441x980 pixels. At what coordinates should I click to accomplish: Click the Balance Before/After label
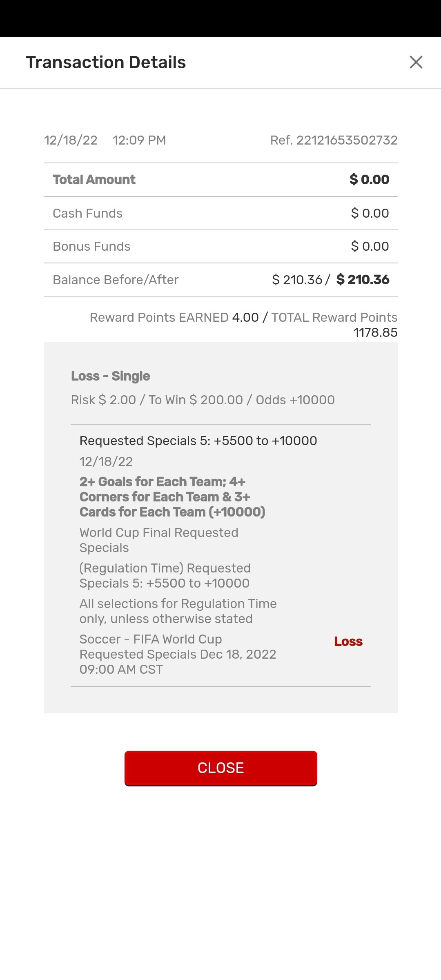[116, 280]
